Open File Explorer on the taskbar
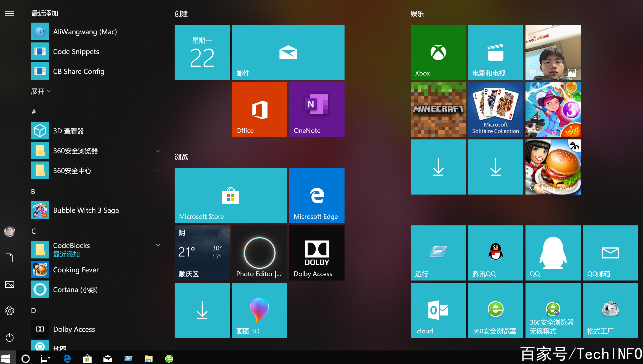The height and width of the screenshot is (364, 643). [148, 358]
